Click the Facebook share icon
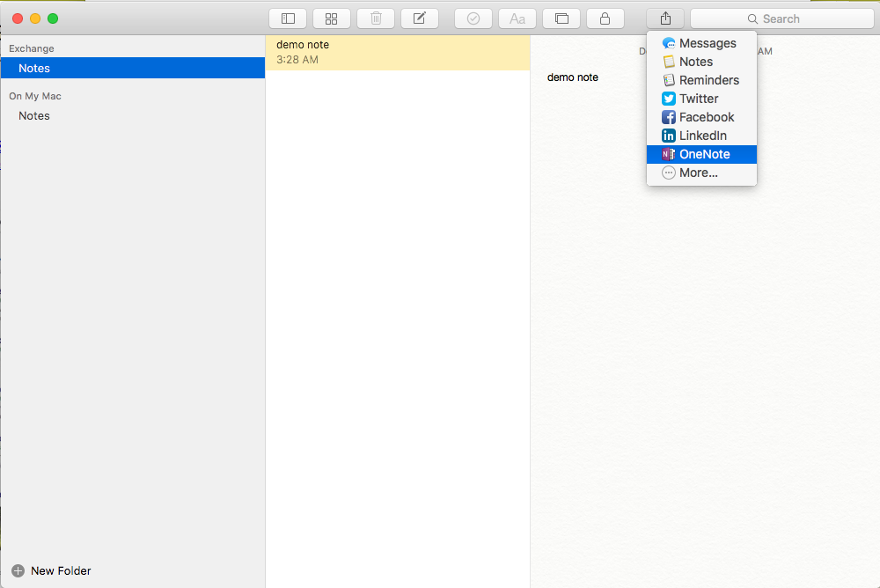 click(x=669, y=117)
